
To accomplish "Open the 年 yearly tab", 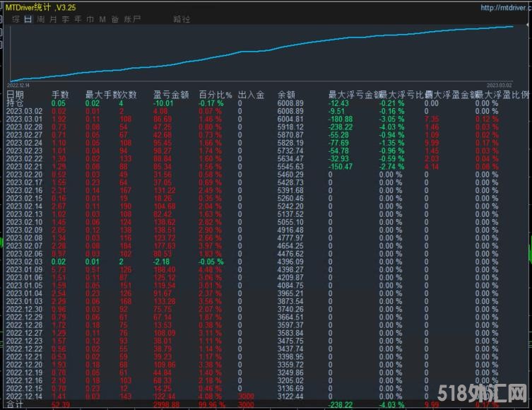I will pyautogui.click(x=78, y=19).
